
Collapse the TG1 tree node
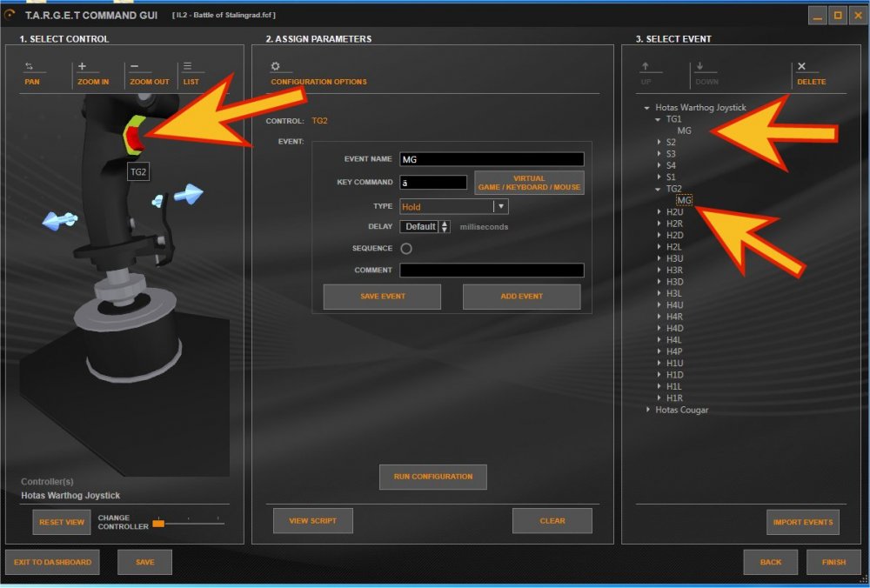point(658,119)
